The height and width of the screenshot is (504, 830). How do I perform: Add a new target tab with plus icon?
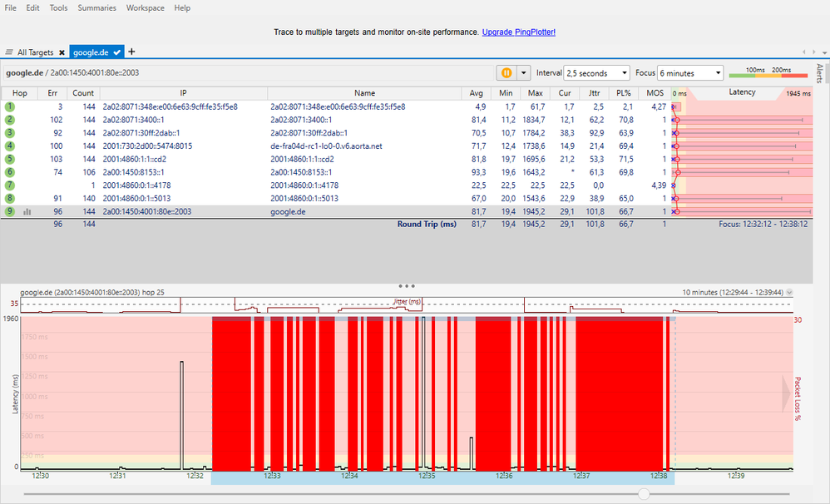pyautogui.click(x=131, y=52)
